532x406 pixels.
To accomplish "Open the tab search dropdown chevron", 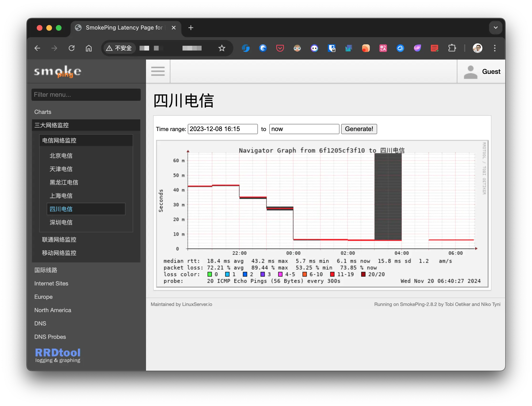I will (495, 28).
